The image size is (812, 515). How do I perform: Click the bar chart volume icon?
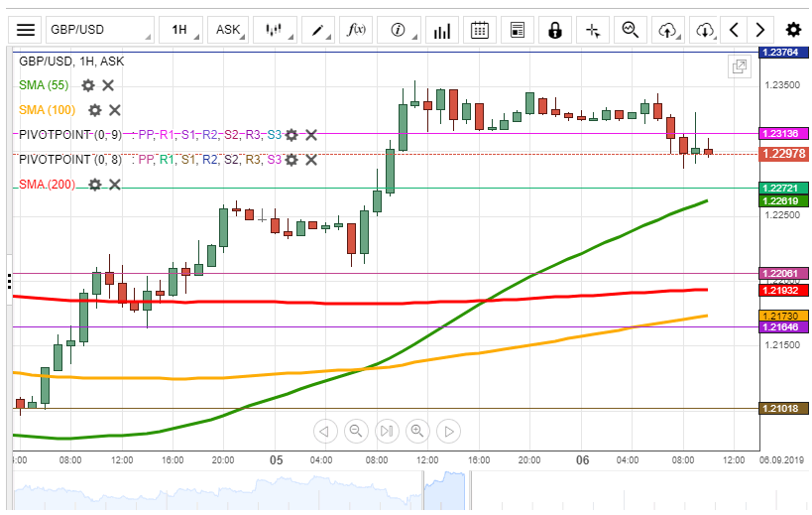coord(441,30)
